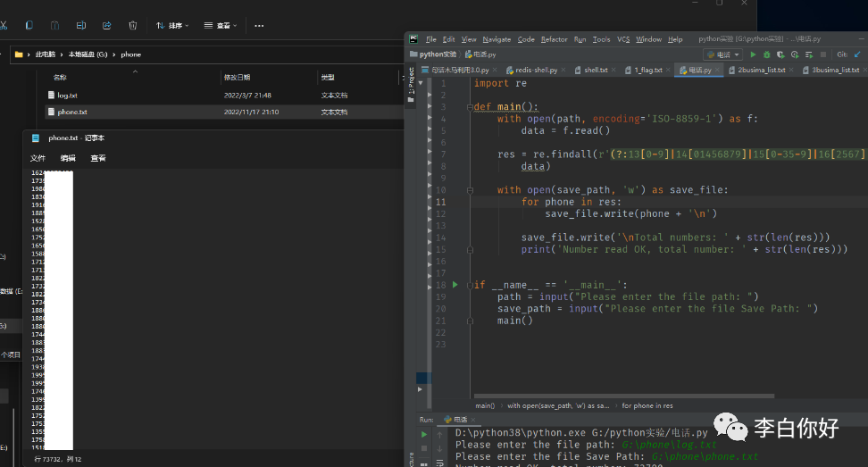Click the folder icon in Explorer address bar
Image resolution: width=868 pixels, height=467 pixels.
coord(19,54)
